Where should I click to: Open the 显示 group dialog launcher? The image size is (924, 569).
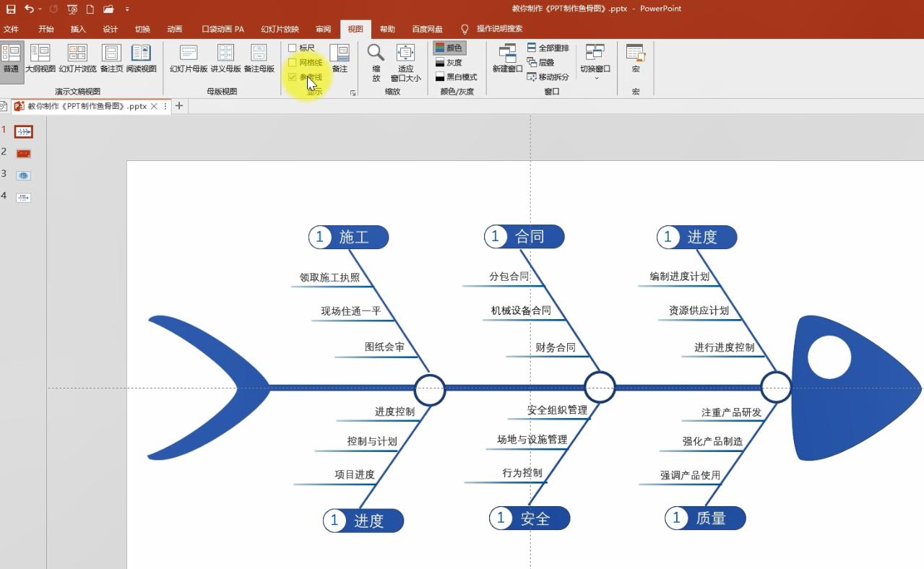tap(353, 92)
